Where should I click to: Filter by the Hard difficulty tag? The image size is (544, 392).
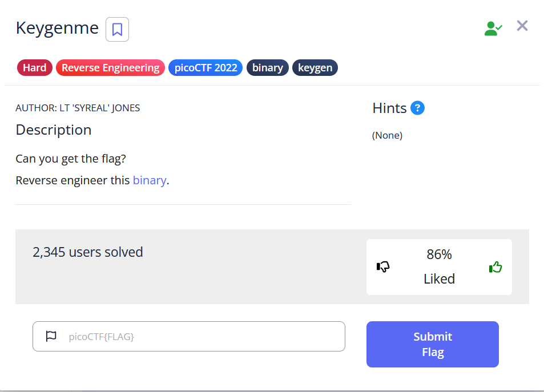pos(35,68)
